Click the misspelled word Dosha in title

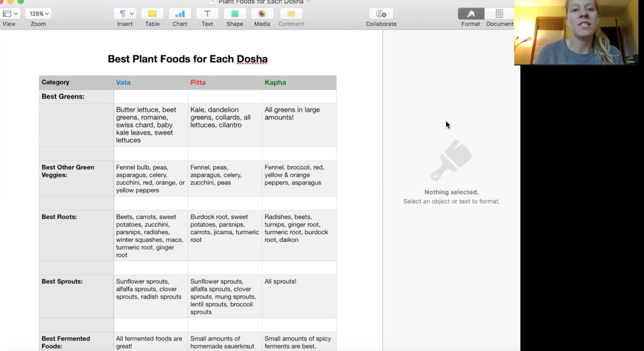(x=252, y=59)
